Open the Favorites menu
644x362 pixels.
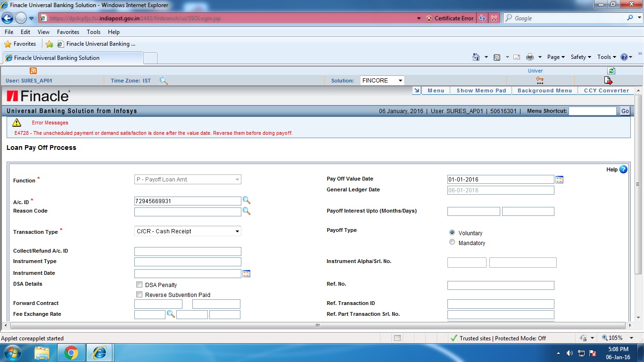[67, 32]
